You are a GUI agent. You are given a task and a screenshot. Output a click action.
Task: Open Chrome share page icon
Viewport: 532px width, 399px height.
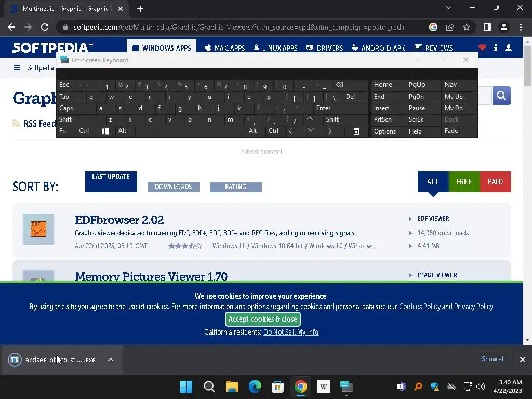[450, 27]
